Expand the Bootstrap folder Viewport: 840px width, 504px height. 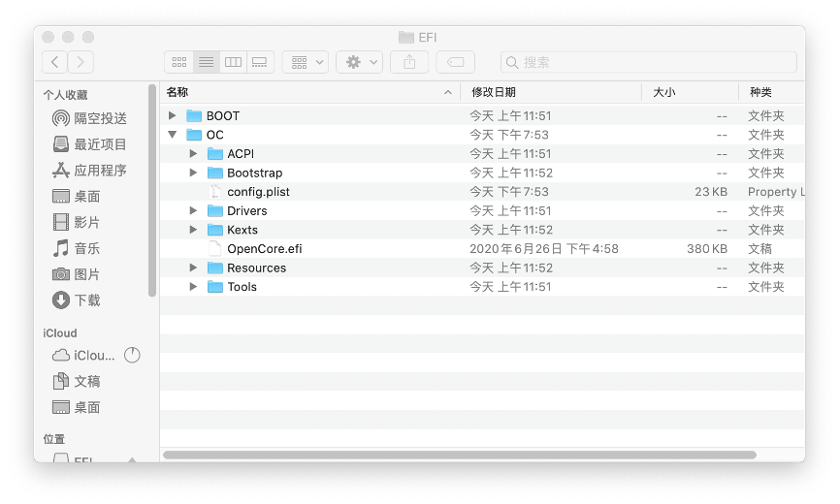pyautogui.click(x=193, y=173)
